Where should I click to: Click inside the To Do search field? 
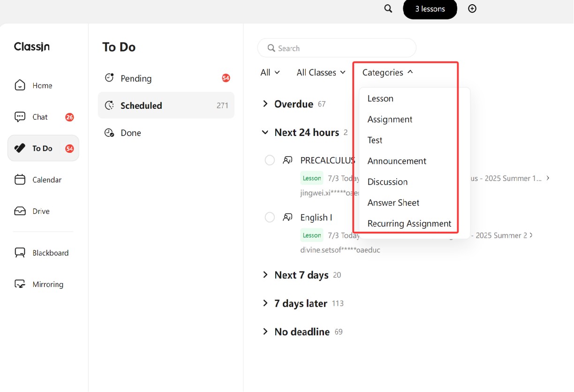[x=342, y=48]
